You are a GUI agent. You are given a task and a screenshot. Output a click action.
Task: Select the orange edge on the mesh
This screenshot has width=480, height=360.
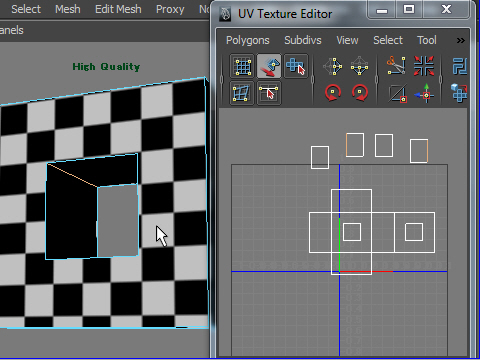(73, 175)
